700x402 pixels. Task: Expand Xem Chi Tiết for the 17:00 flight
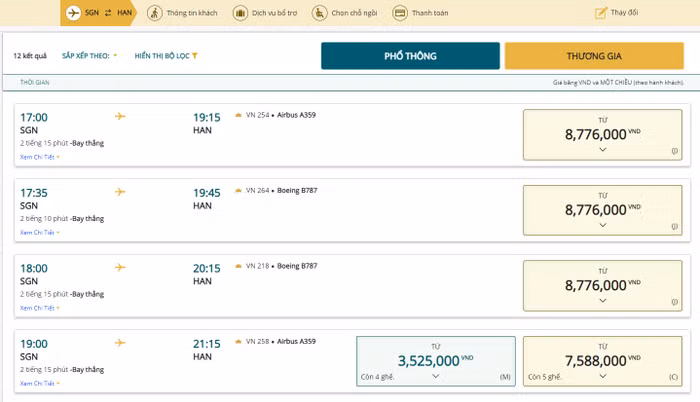(40, 157)
